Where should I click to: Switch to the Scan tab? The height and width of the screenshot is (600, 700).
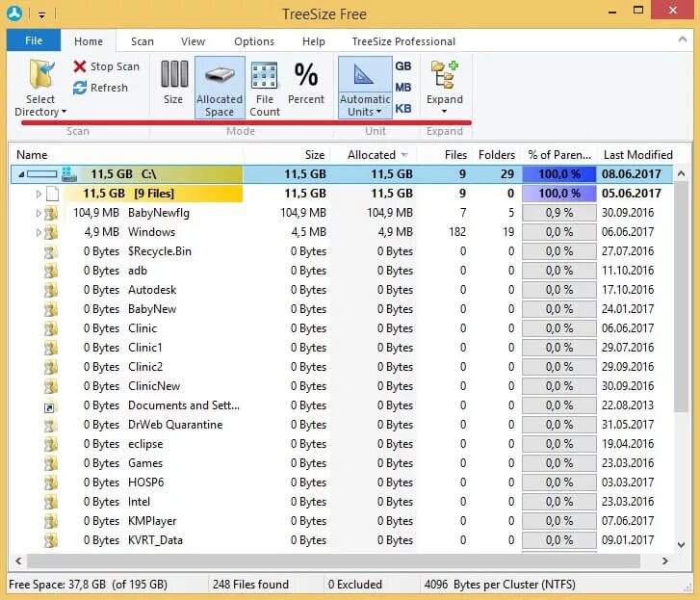click(143, 41)
